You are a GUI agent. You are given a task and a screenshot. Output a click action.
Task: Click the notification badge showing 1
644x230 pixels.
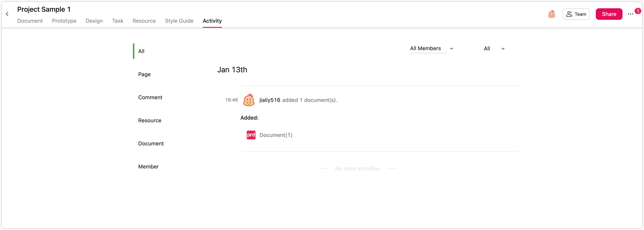click(x=638, y=11)
